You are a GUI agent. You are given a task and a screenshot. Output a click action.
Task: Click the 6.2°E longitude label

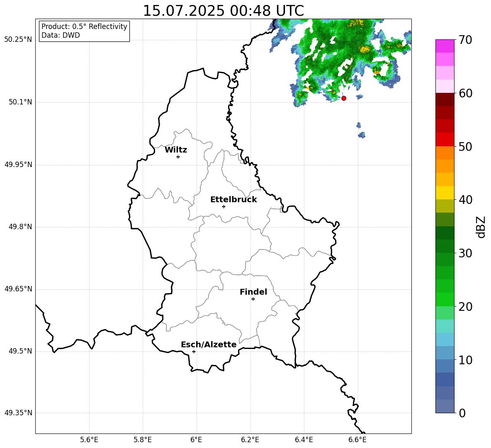(x=250, y=440)
